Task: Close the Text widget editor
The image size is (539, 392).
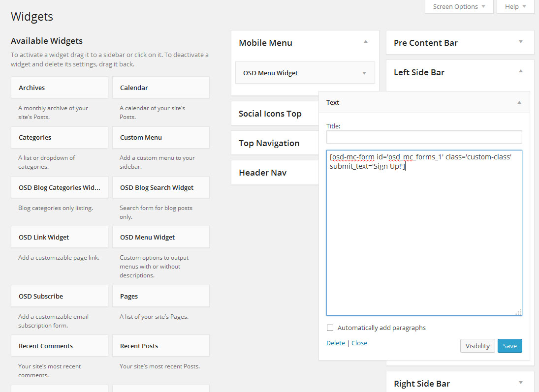Action: coord(359,343)
